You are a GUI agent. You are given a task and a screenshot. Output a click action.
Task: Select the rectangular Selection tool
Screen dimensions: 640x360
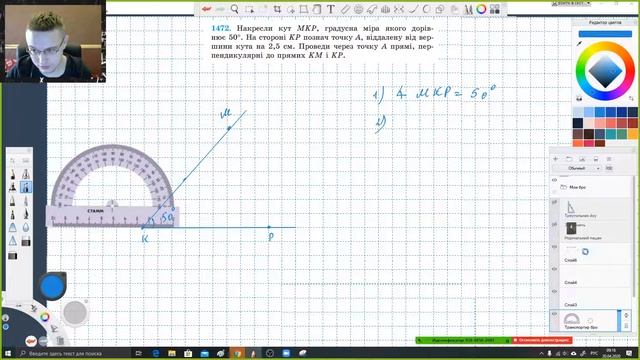pos(249,9)
